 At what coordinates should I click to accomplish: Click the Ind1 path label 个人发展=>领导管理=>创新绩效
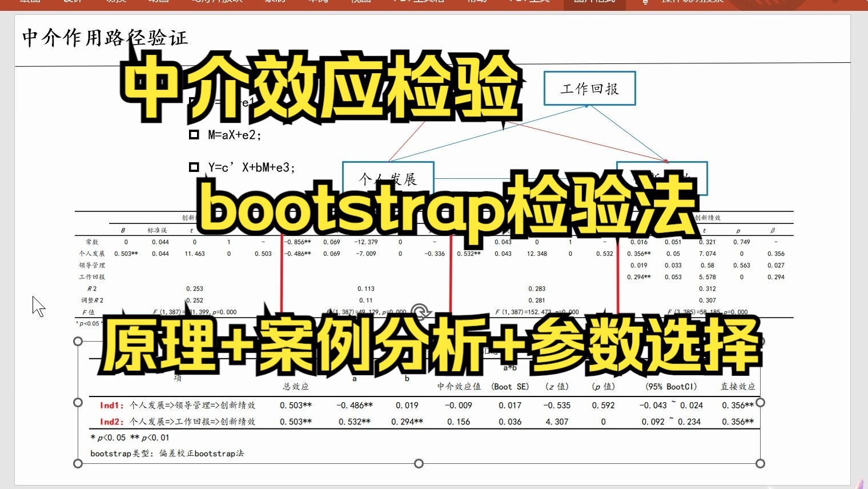tap(192, 405)
